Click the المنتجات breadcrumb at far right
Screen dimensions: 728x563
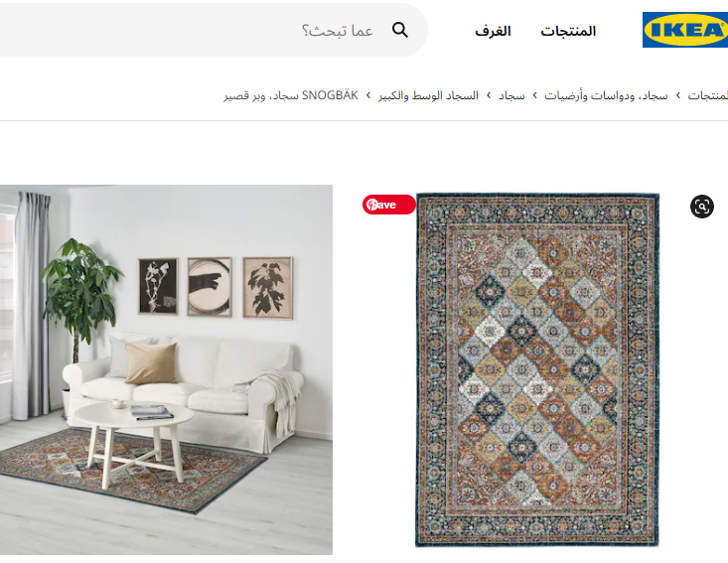tap(707, 95)
